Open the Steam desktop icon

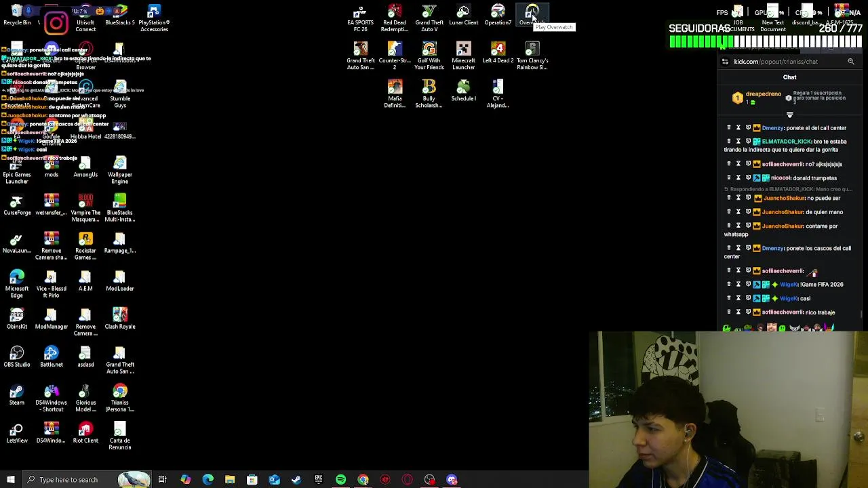point(17,394)
